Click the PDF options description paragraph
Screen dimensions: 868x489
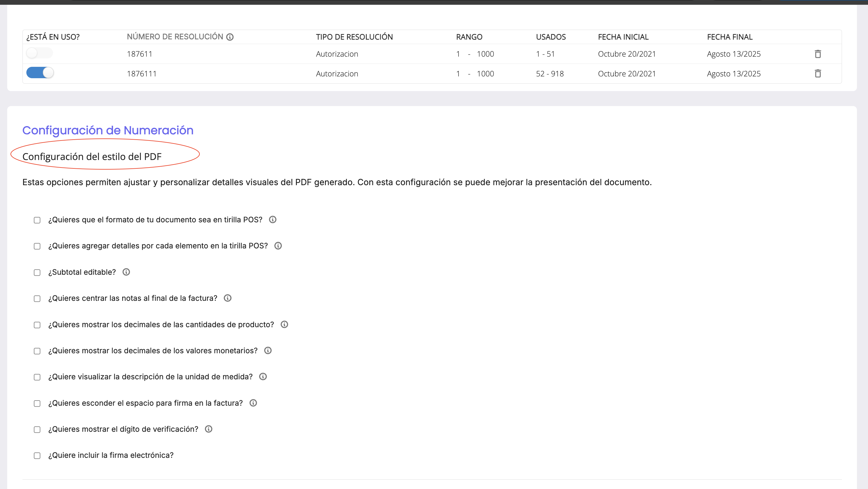(337, 182)
